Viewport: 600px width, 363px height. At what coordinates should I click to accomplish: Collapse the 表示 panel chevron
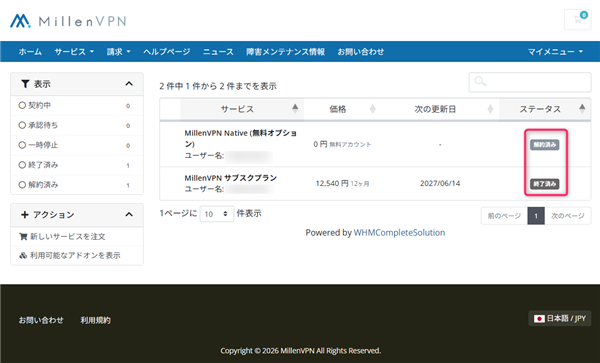point(129,84)
